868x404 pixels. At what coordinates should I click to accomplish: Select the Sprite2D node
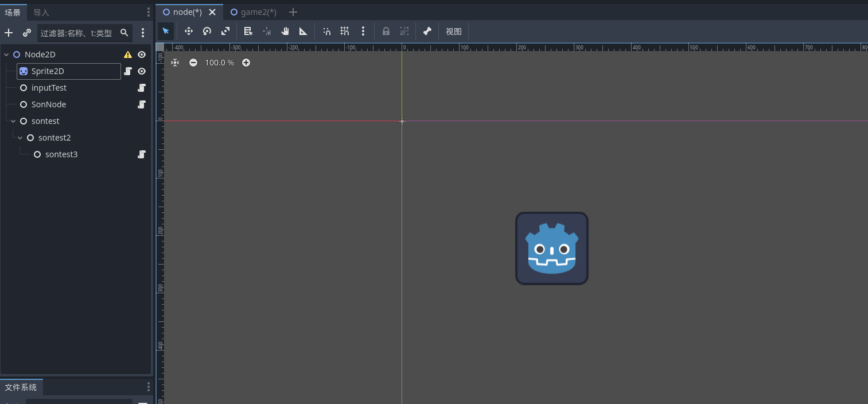[x=48, y=71]
